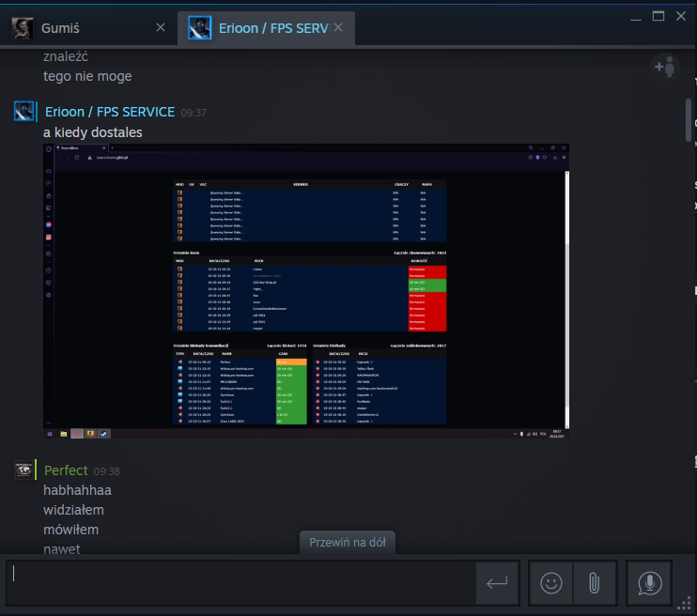Open the emoticon picker
Image resolution: width=697 pixels, height=616 pixels.
[x=551, y=583]
